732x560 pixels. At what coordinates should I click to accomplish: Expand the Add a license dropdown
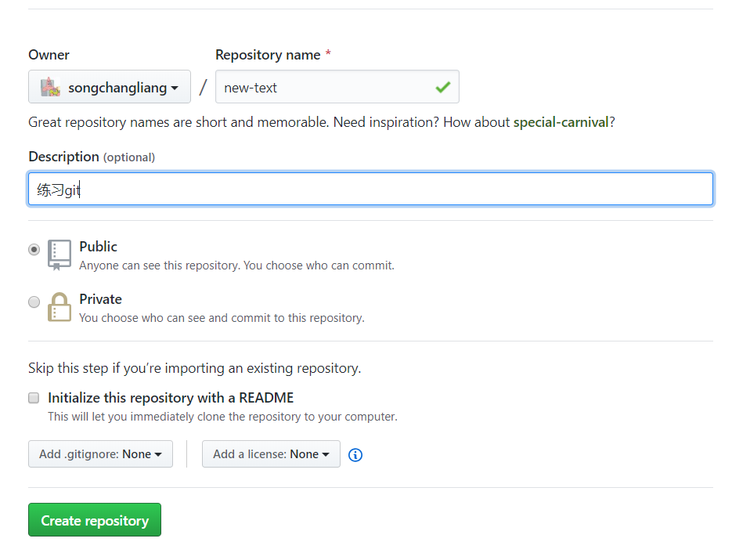point(271,453)
